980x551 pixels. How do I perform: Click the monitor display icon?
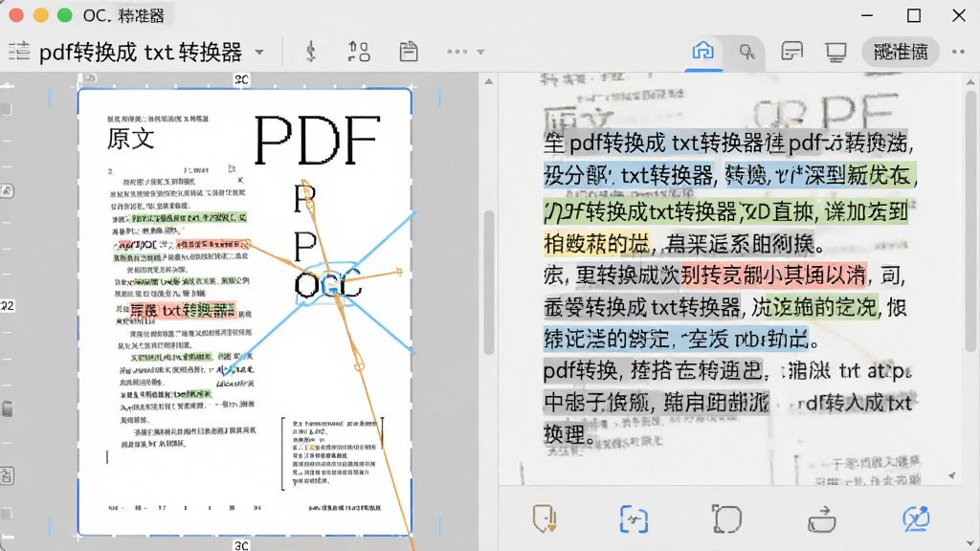(x=835, y=52)
